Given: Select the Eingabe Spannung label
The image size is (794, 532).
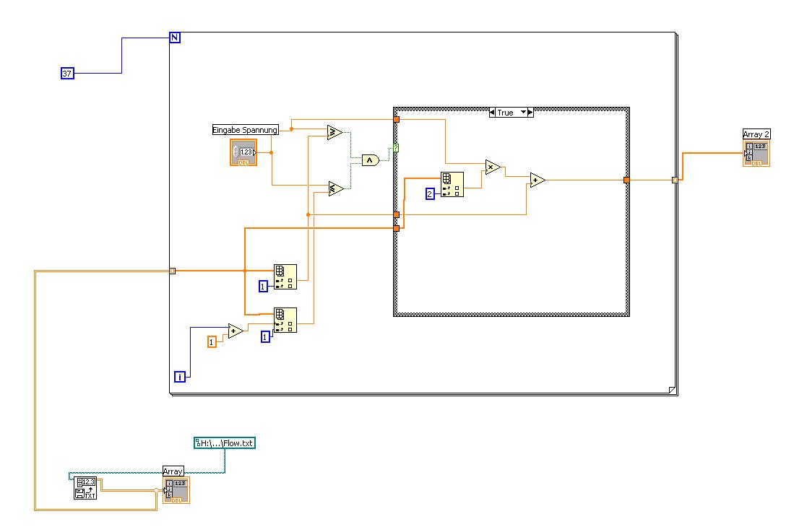Looking at the screenshot, I should point(245,130).
